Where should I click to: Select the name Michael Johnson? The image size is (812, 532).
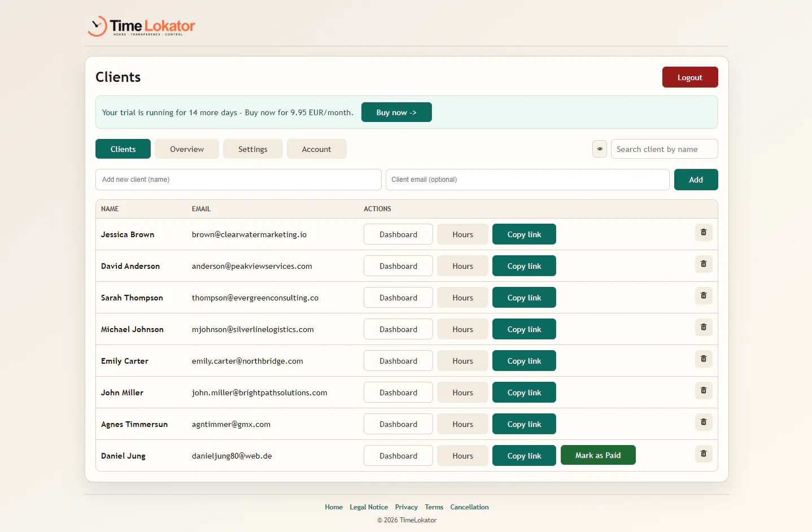132,329
